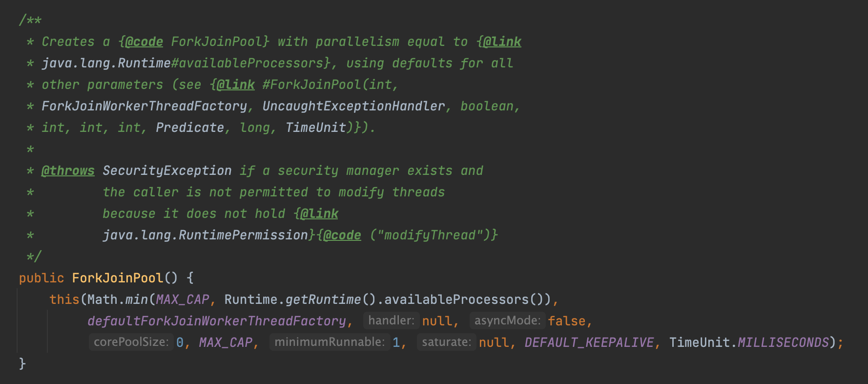The height and width of the screenshot is (384, 868).
Task: Open java.lang.Runtime reference in the comment
Action: pos(106,63)
